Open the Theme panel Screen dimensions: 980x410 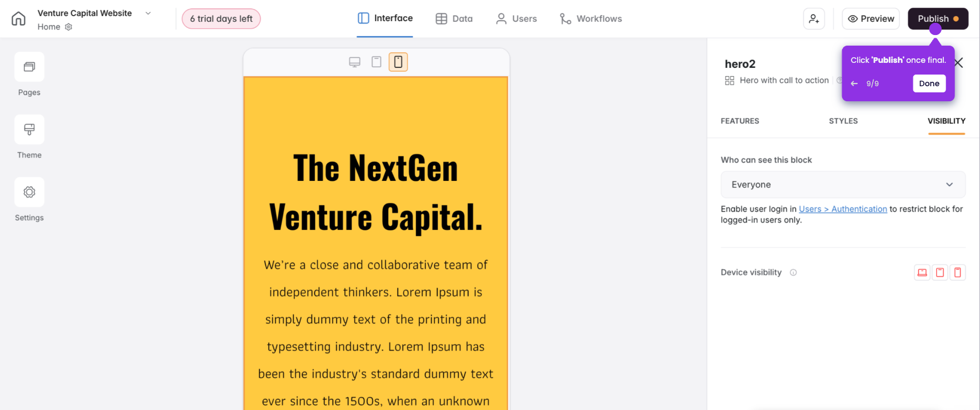click(29, 137)
